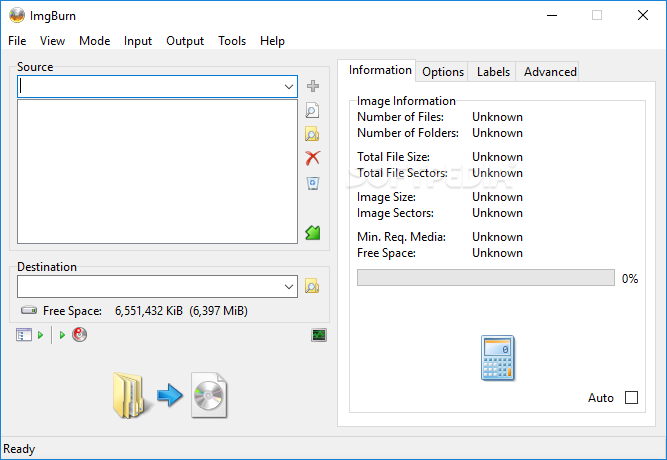Expand the Source dropdown arrow
Viewport: 667px width, 460px height.
click(289, 87)
